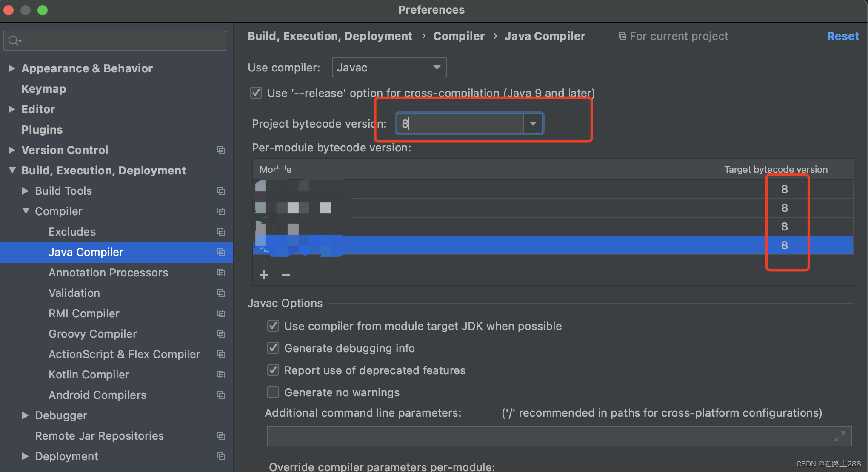Screen dimensions: 868x472
Task: Click the magnifier icon in the settings search
Action: [13, 40]
